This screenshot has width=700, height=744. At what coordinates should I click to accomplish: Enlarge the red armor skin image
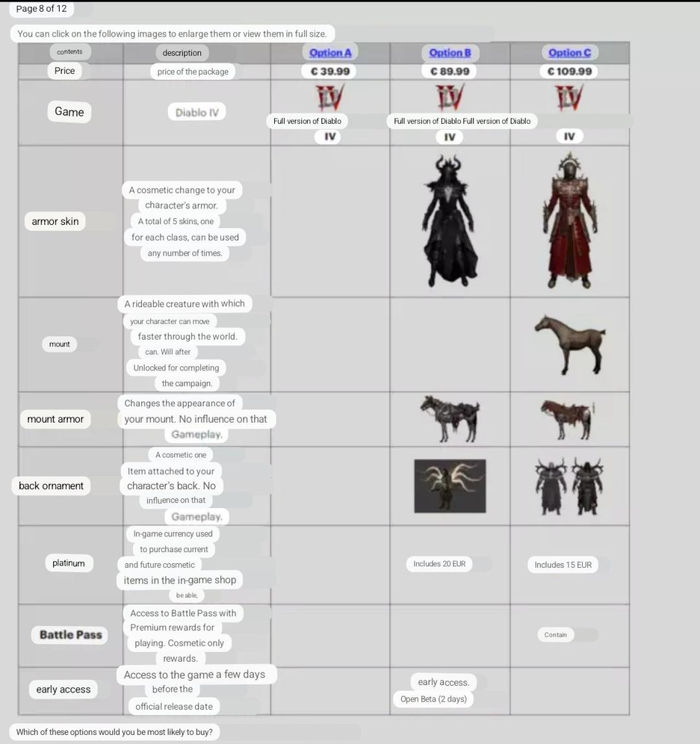click(569, 220)
